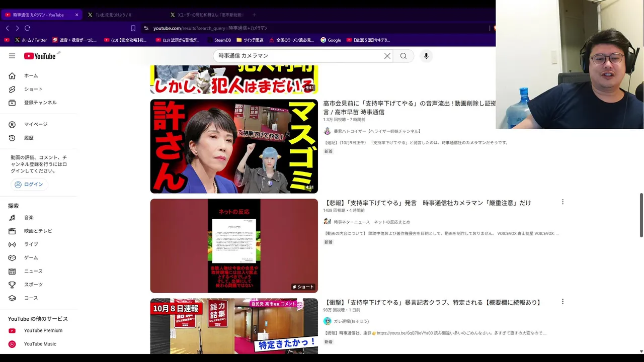
Task: Switch to the Xユーザーの阿知和賢さん tab
Action: pyautogui.click(x=207, y=15)
